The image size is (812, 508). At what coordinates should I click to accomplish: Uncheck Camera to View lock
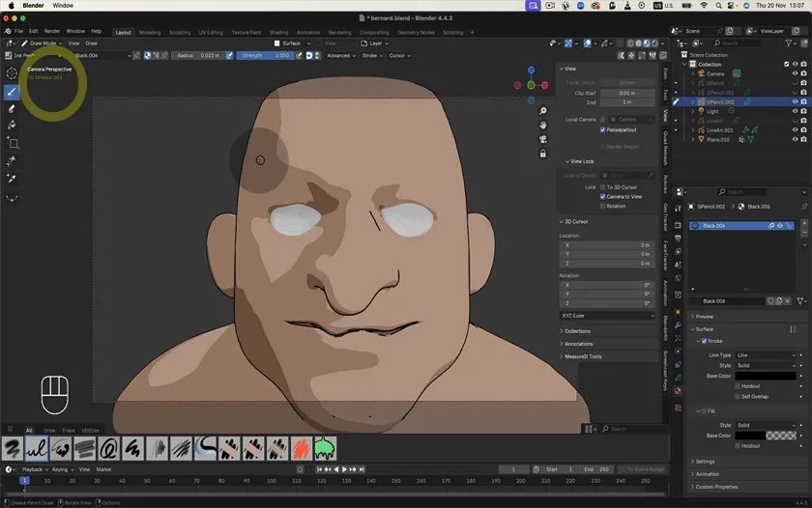click(603, 196)
